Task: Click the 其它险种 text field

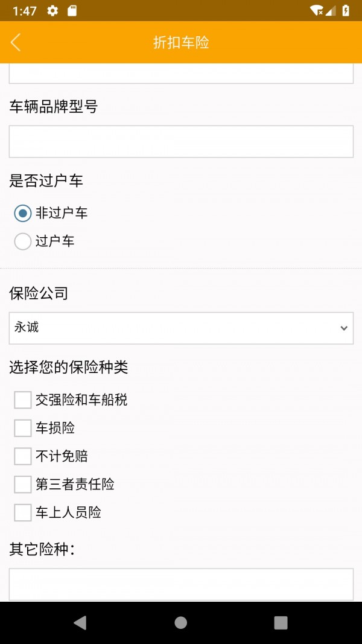Action: click(181, 583)
